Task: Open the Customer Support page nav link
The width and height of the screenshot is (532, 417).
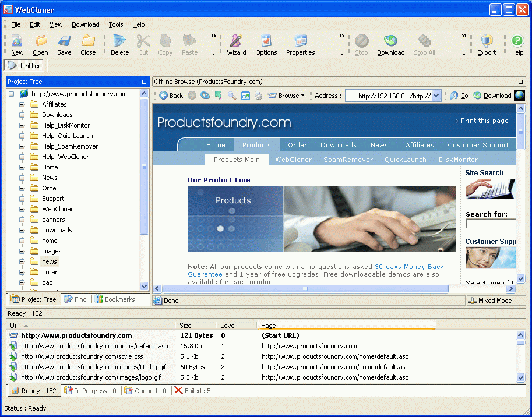Action: tap(478, 145)
